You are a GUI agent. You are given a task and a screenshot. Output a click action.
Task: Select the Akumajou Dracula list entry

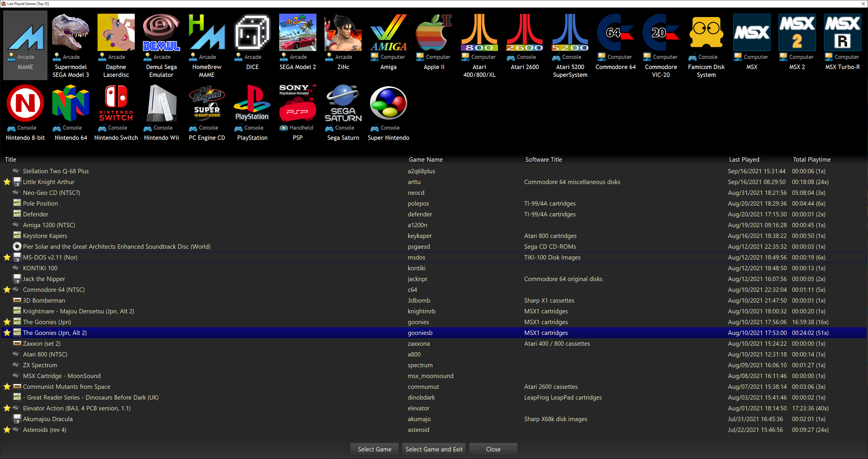pyautogui.click(x=48, y=419)
